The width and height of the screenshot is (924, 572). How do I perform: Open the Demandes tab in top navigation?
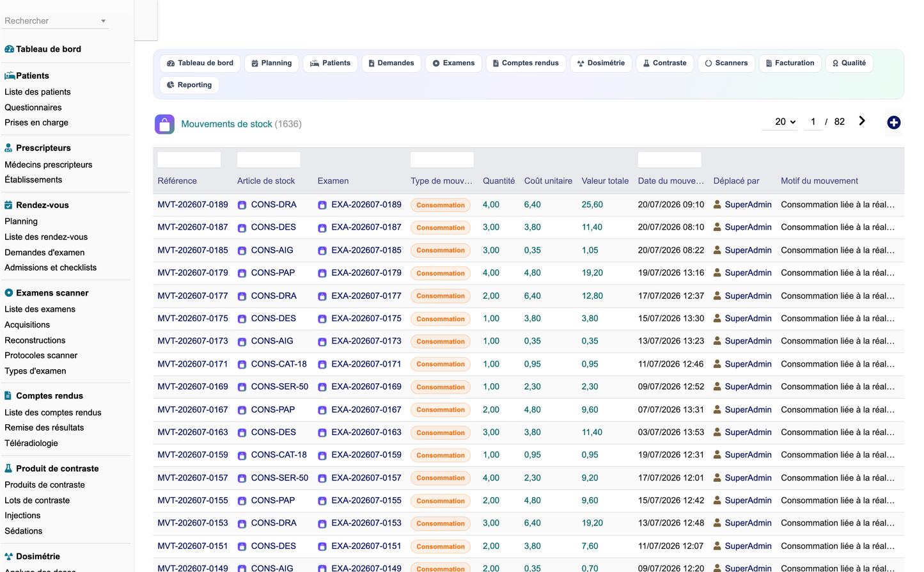(x=391, y=63)
